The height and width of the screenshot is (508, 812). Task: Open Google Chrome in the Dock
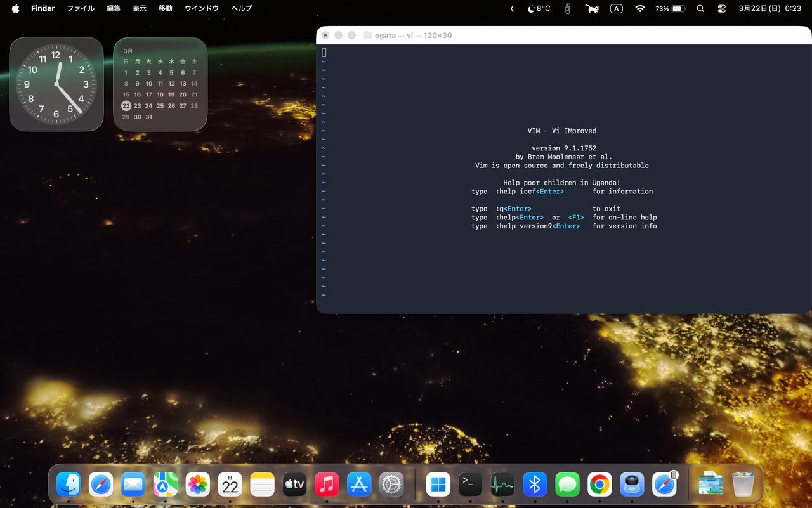599,485
